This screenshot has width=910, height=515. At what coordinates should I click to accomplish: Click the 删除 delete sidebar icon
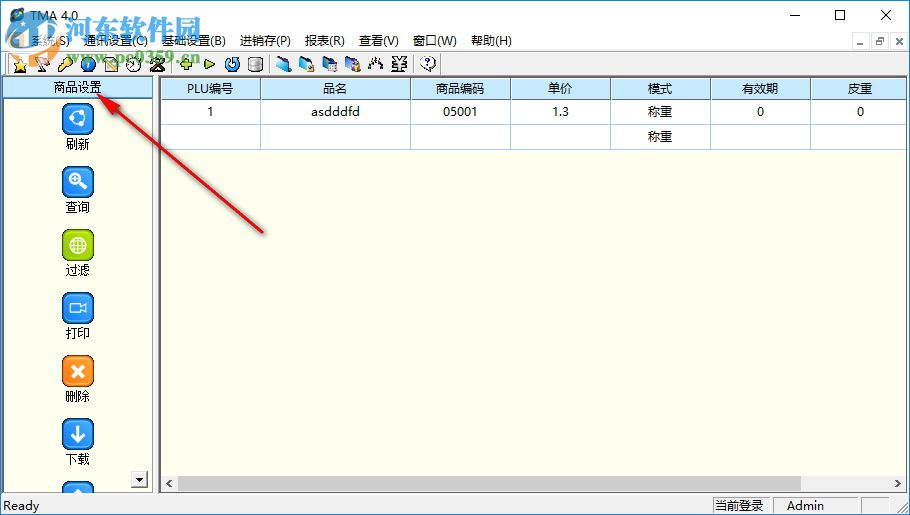78,371
